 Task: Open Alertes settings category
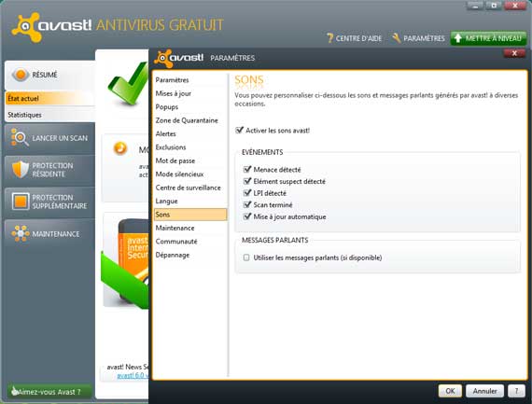click(x=190, y=133)
